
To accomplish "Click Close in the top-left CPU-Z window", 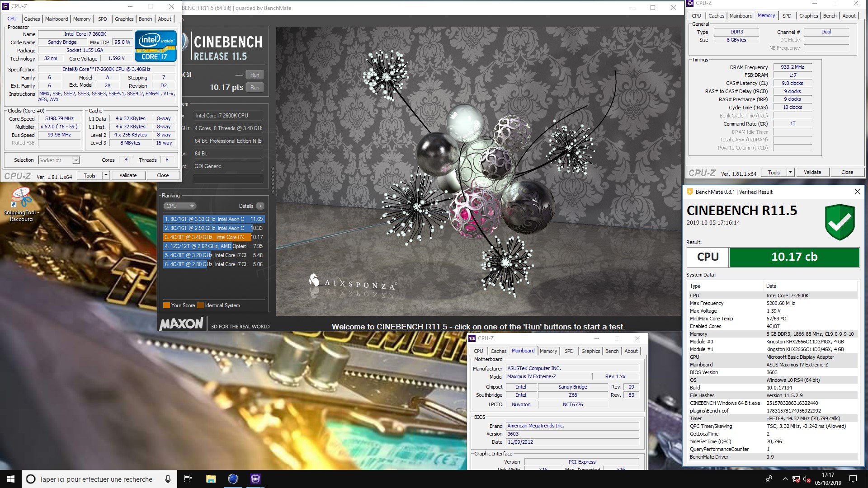I will (163, 175).
